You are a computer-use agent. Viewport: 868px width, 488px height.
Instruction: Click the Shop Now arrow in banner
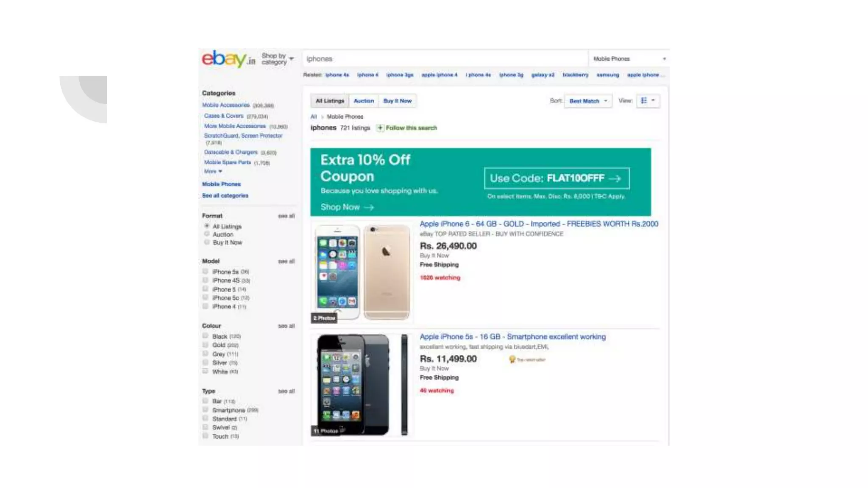[369, 207]
